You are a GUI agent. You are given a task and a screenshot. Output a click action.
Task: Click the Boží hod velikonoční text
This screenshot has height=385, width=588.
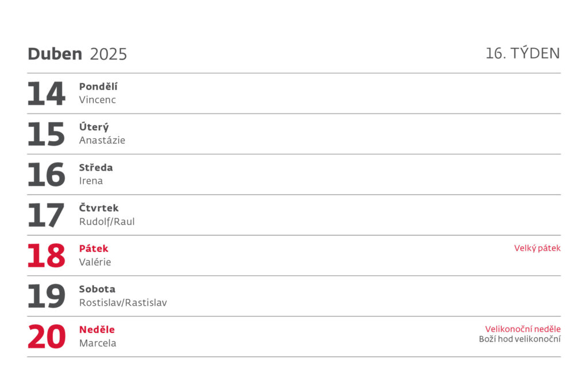point(520,339)
